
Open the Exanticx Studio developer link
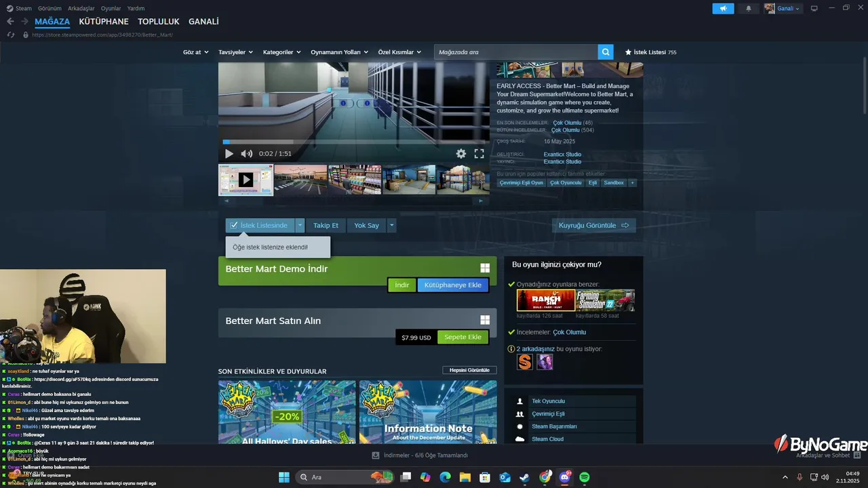coord(562,155)
